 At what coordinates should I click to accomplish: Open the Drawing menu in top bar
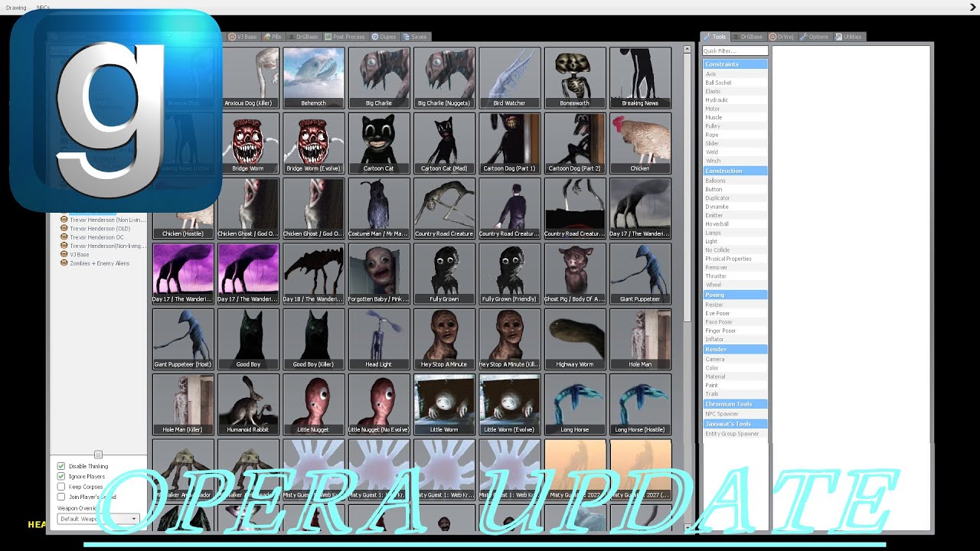point(16,8)
